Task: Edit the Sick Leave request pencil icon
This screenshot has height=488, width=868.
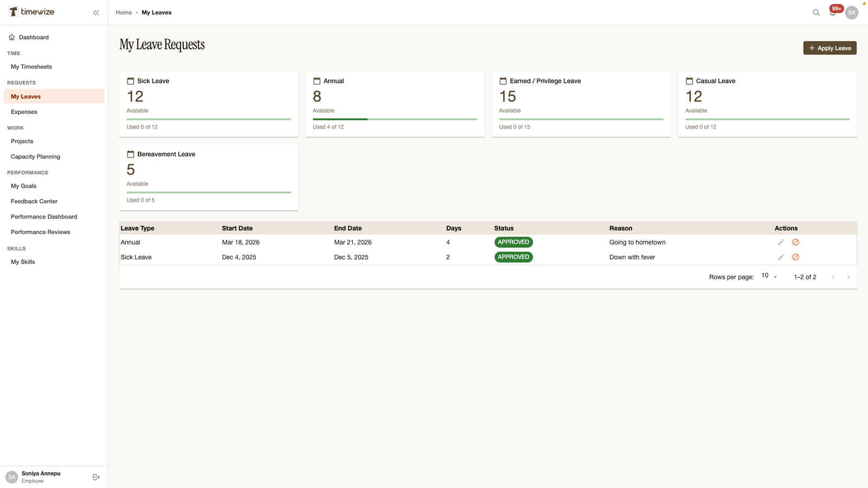Action: 781,257
